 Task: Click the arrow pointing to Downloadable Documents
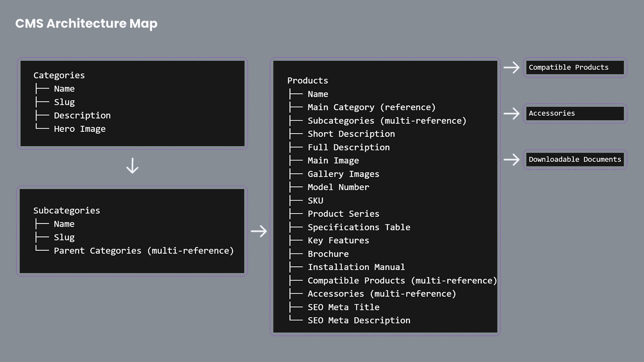[x=511, y=160]
